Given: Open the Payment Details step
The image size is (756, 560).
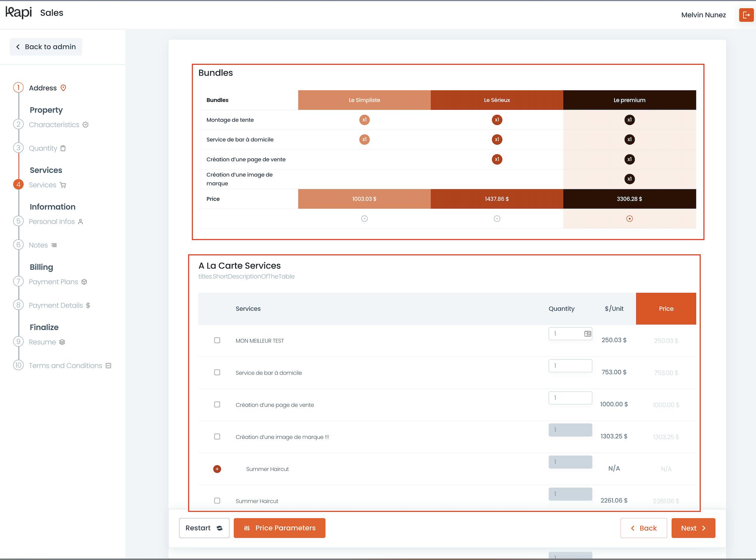Looking at the screenshot, I should pos(56,305).
